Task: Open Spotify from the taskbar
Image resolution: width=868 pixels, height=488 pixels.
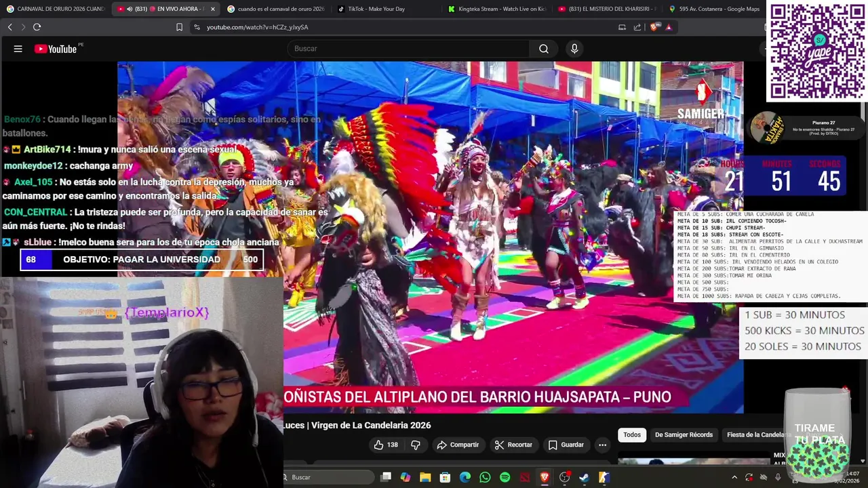Action: pos(505,477)
